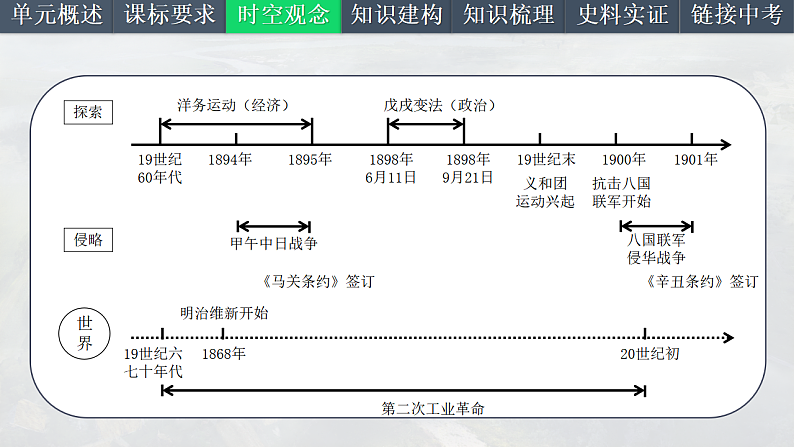This screenshot has width=794, height=447.
Task: Click the 1895年 date label
Action: pyautogui.click(x=310, y=160)
